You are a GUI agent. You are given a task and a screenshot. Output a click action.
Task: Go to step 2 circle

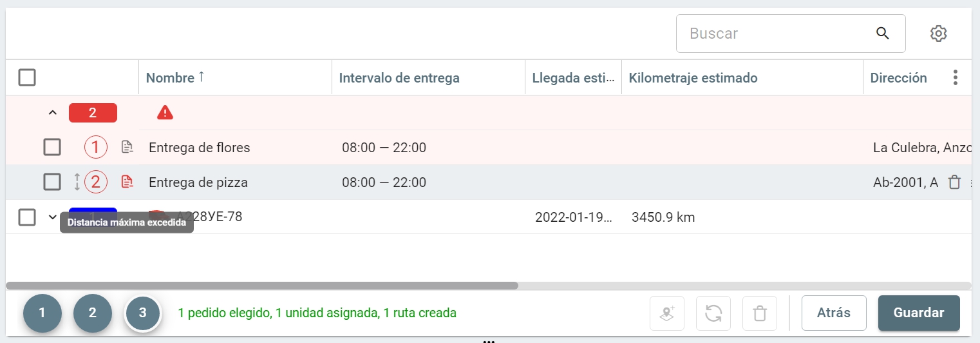point(93,313)
